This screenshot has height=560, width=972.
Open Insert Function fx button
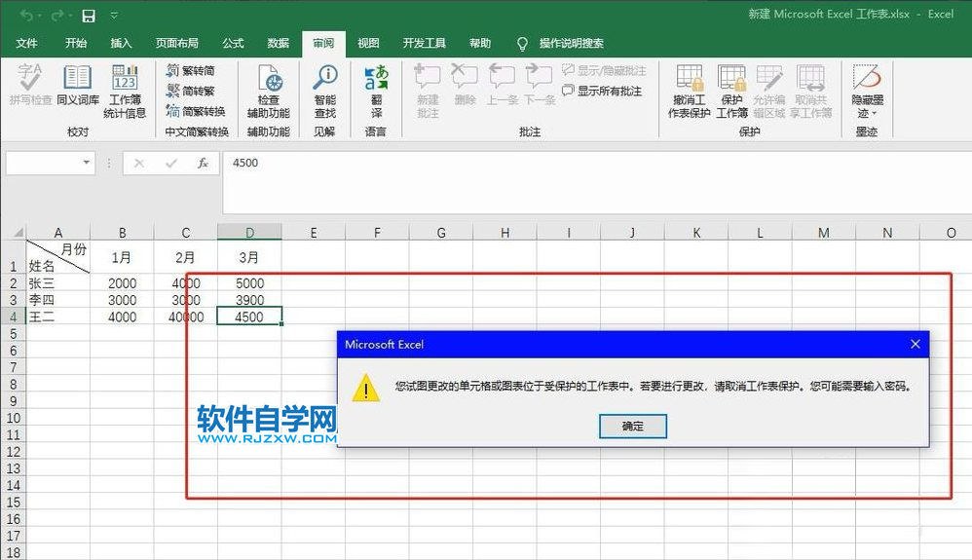pyautogui.click(x=203, y=163)
